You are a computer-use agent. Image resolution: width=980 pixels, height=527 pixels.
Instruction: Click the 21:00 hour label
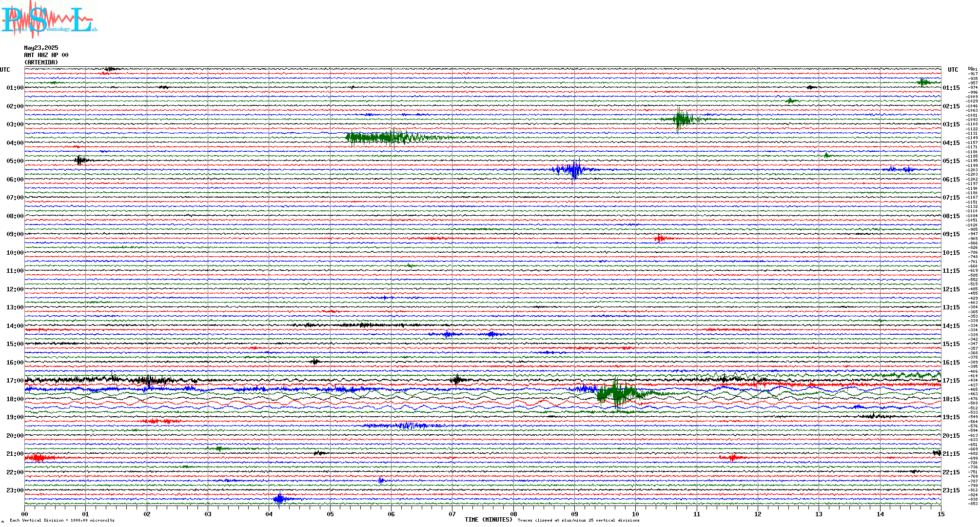[15, 454]
